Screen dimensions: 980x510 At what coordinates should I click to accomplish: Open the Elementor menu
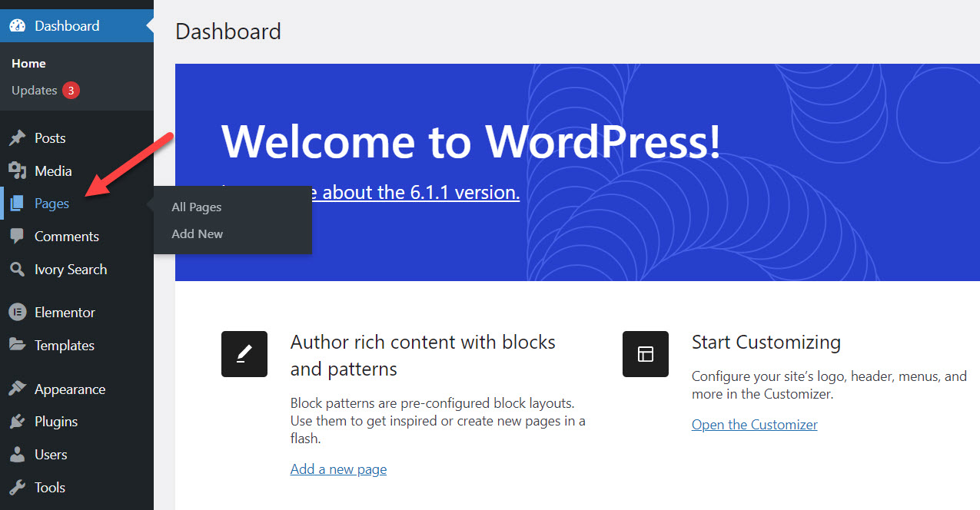point(77,313)
